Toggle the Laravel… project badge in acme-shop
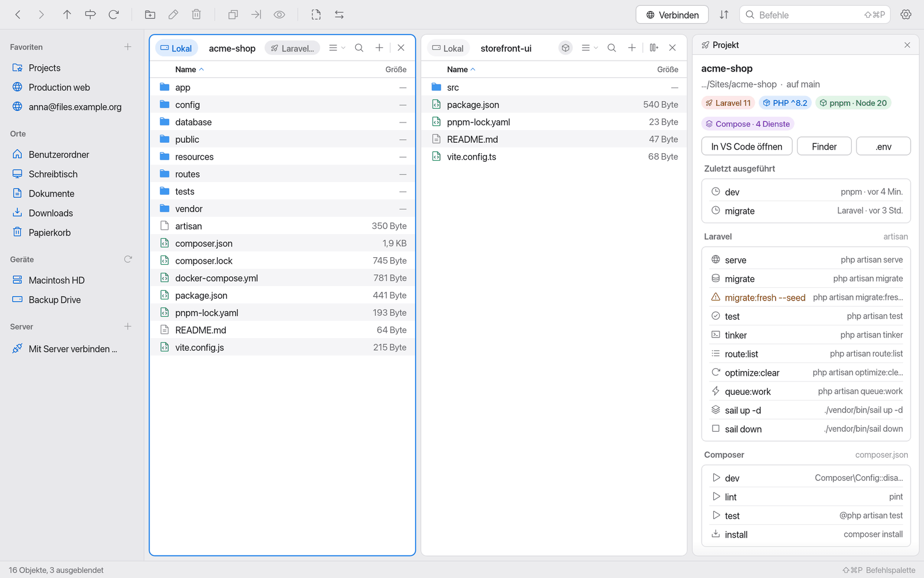The width and height of the screenshot is (924, 578). coord(292,48)
